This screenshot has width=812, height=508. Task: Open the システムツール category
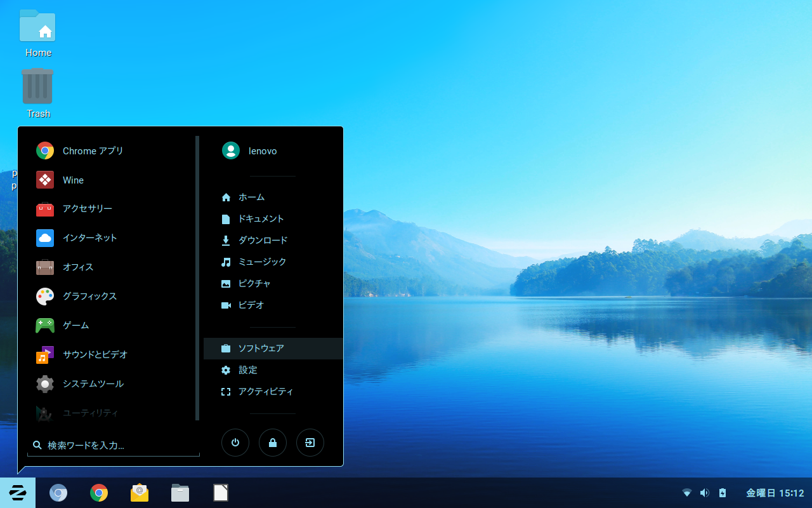(x=93, y=384)
